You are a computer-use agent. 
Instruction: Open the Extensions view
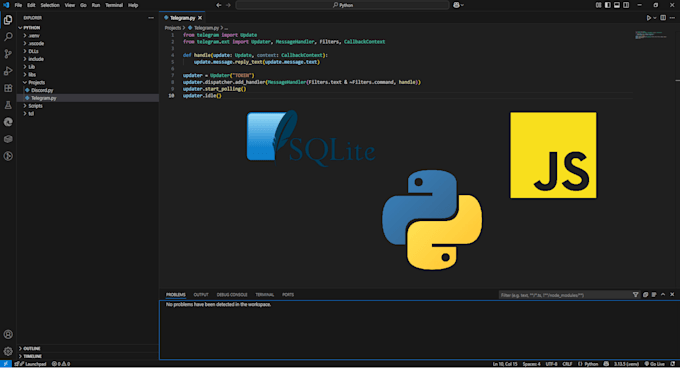8,88
